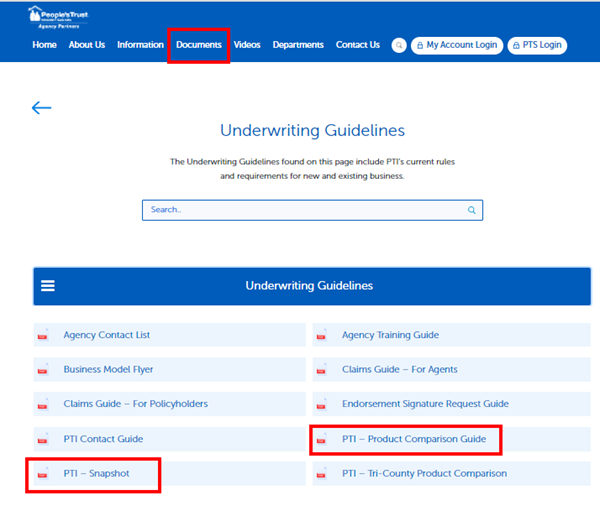Select the Documents menu item
The width and height of the screenshot is (600, 511).
click(199, 45)
